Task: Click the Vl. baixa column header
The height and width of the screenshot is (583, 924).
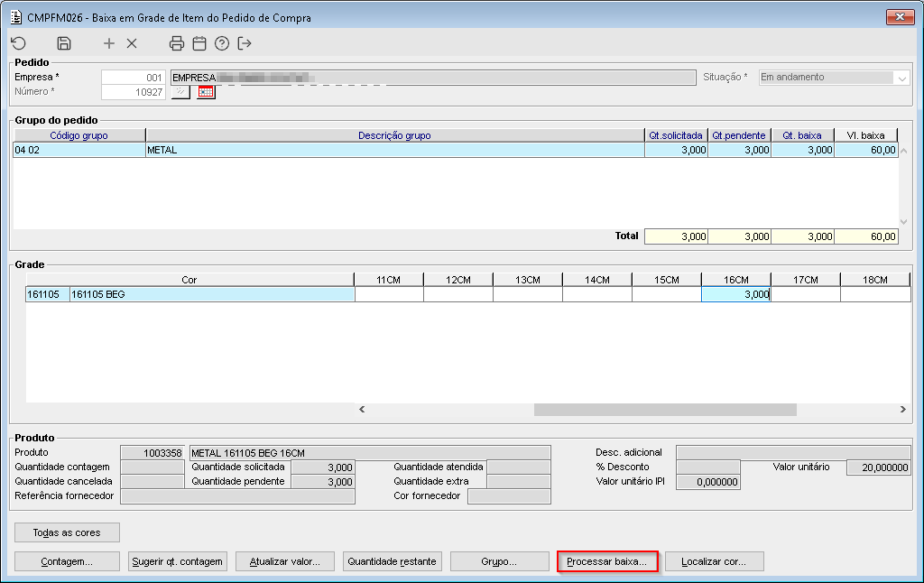Action: point(865,135)
